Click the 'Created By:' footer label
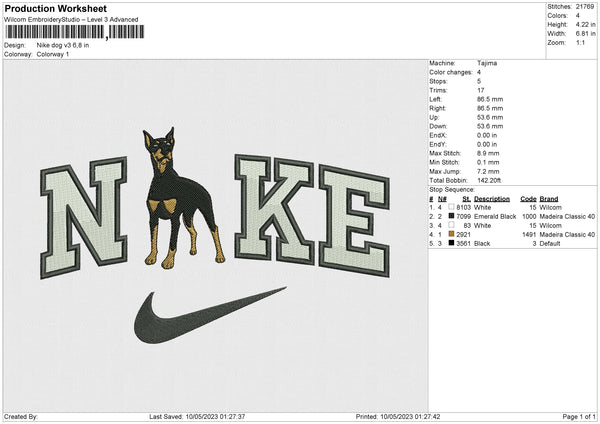 (21, 416)
